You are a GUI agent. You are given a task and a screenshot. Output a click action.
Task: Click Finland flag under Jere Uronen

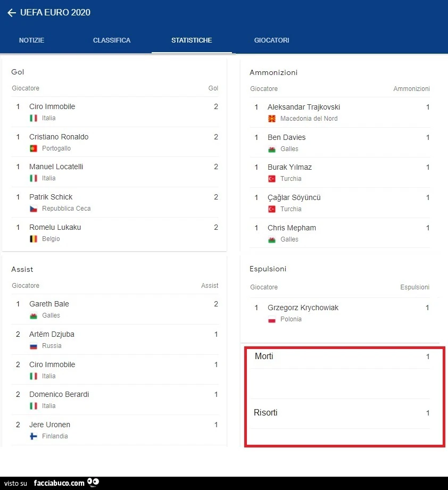[34, 436]
